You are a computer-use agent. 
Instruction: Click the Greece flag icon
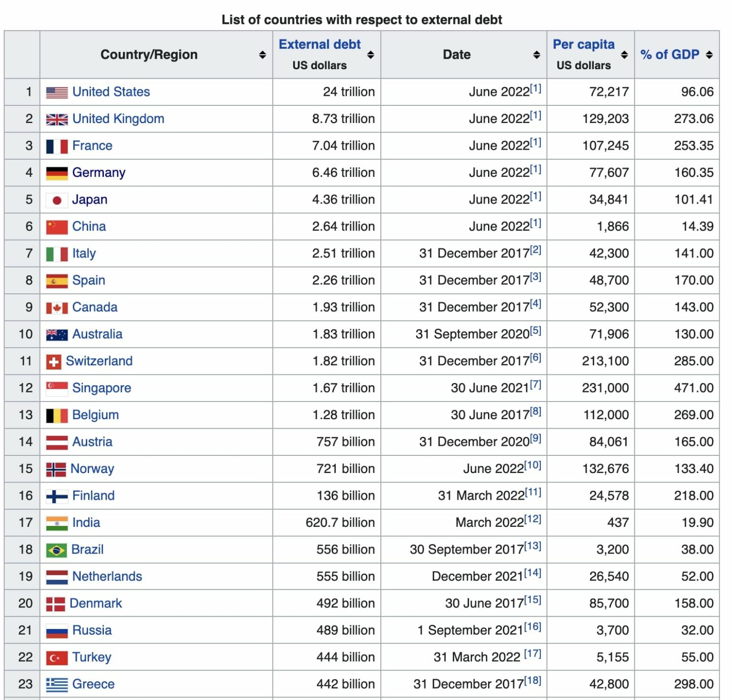click(x=57, y=685)
